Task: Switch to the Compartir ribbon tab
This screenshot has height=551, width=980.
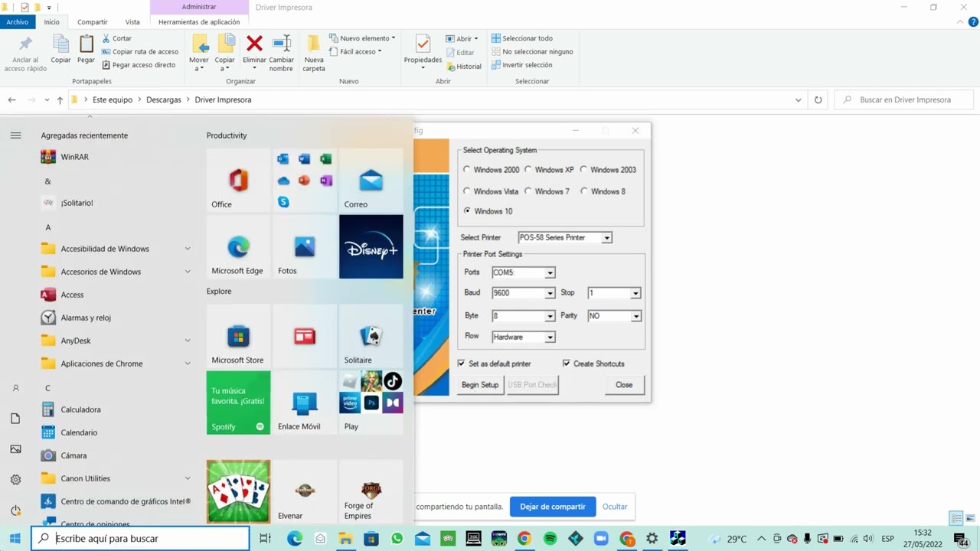Action: tap(93, 22)
